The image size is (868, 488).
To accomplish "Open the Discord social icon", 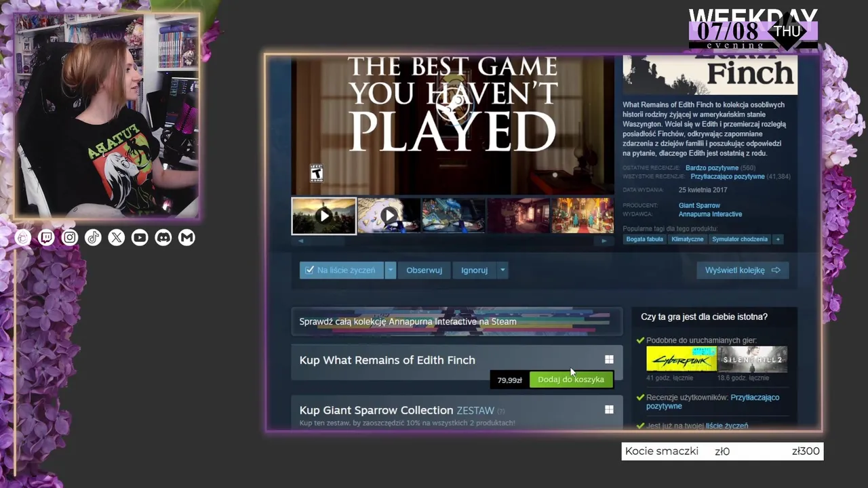I will (x=163, y=238).
